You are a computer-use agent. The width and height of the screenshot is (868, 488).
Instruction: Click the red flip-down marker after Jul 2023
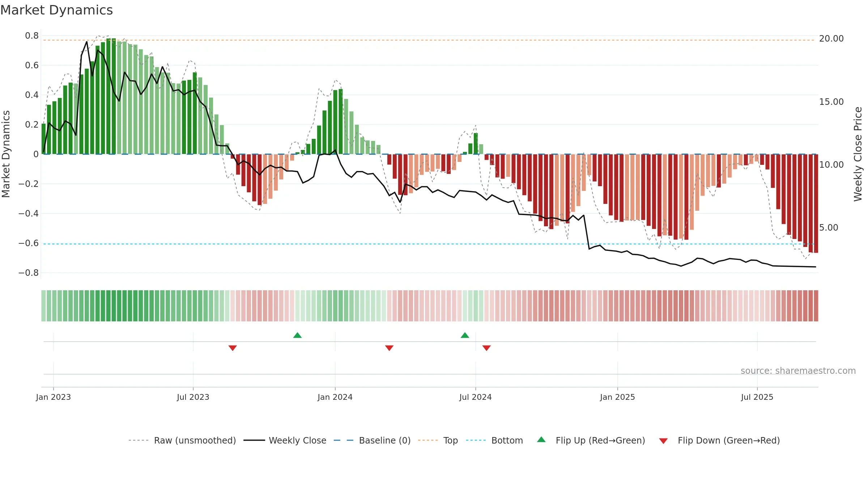[233, 348]
